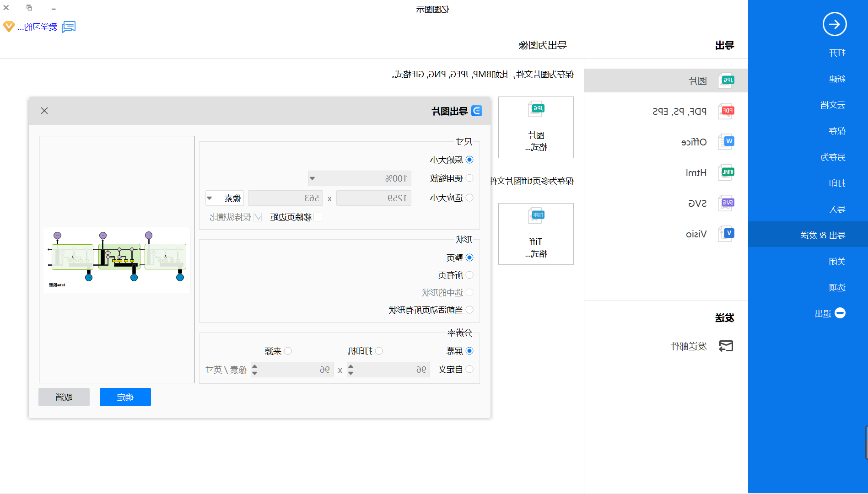Select 原始大小 size option
Viewport: 868px width, 494px height.
click(x=469, y=160)
